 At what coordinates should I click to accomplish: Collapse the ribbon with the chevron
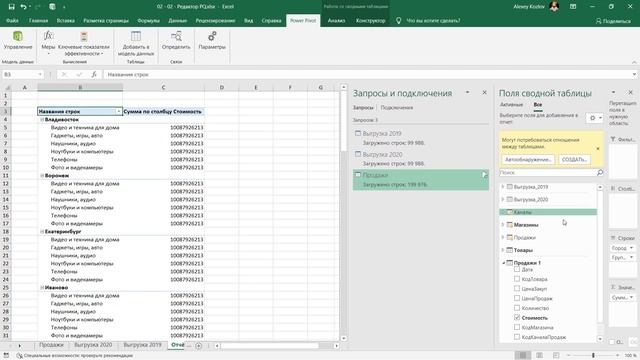pyautogui.click(x=634, y=62)
